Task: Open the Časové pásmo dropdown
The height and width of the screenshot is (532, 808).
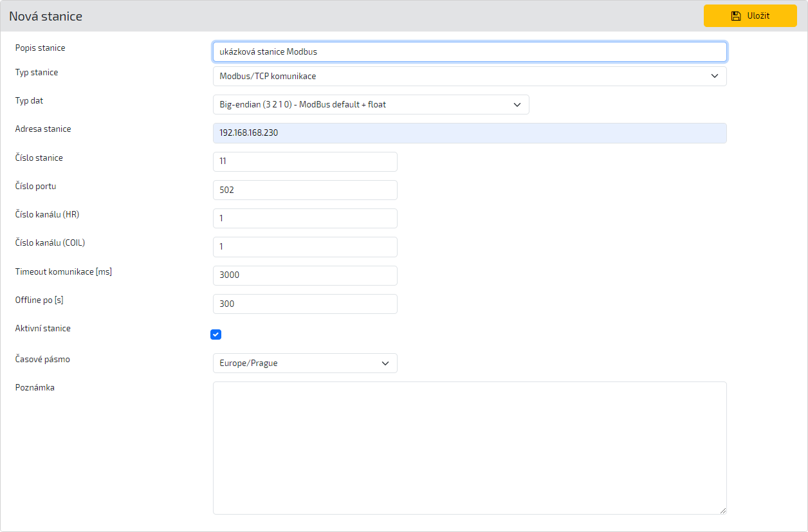Action: (304, 363)
